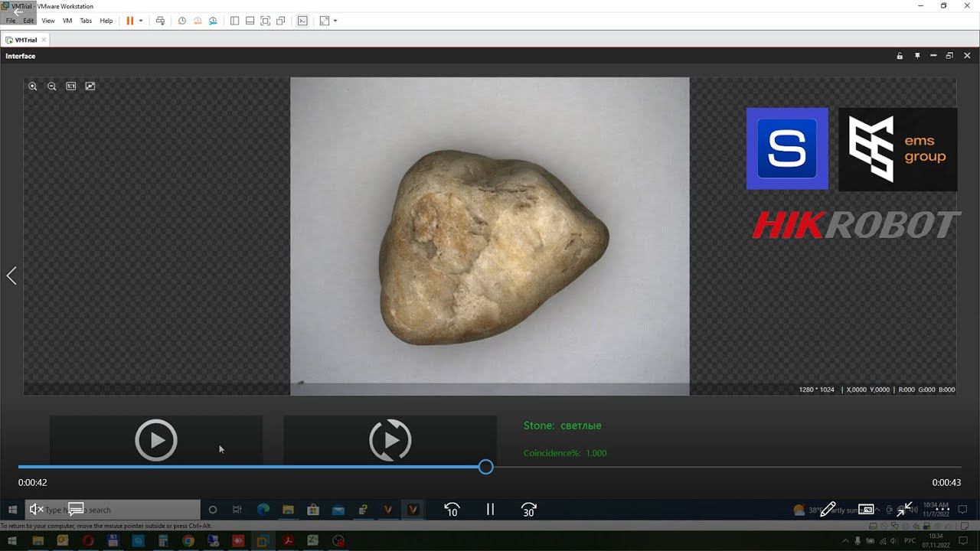Expand the stretch guest display dropdown arrow
980x551 pixels.
point(335,21)
